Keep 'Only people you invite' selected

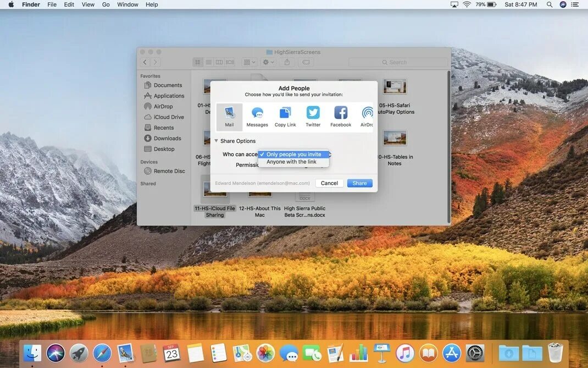(293, 155)
